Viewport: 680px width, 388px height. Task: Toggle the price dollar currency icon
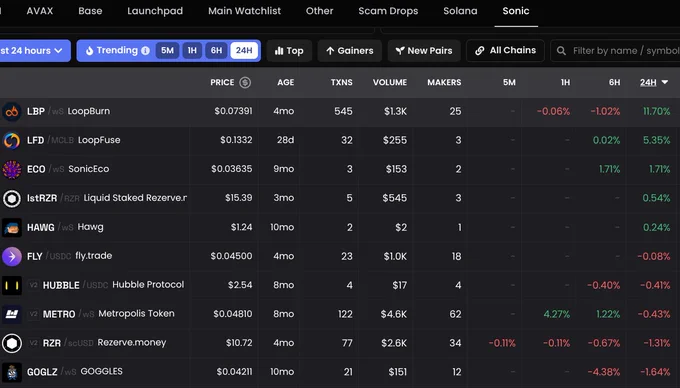245,82
